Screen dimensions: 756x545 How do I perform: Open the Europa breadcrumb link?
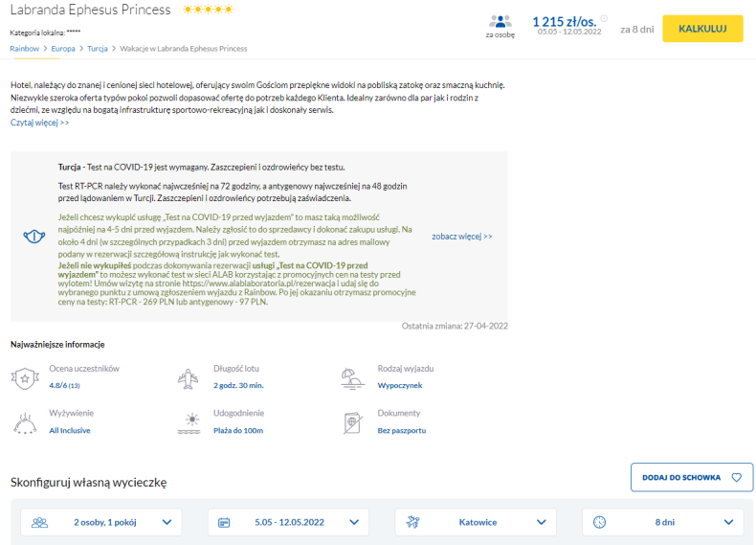[x=63, y=48]
